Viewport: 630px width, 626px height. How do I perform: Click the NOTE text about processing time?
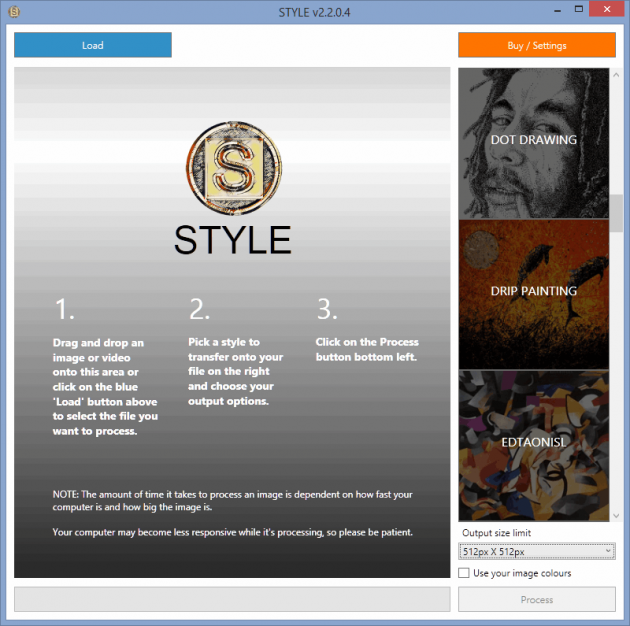(x=233, y=501)
